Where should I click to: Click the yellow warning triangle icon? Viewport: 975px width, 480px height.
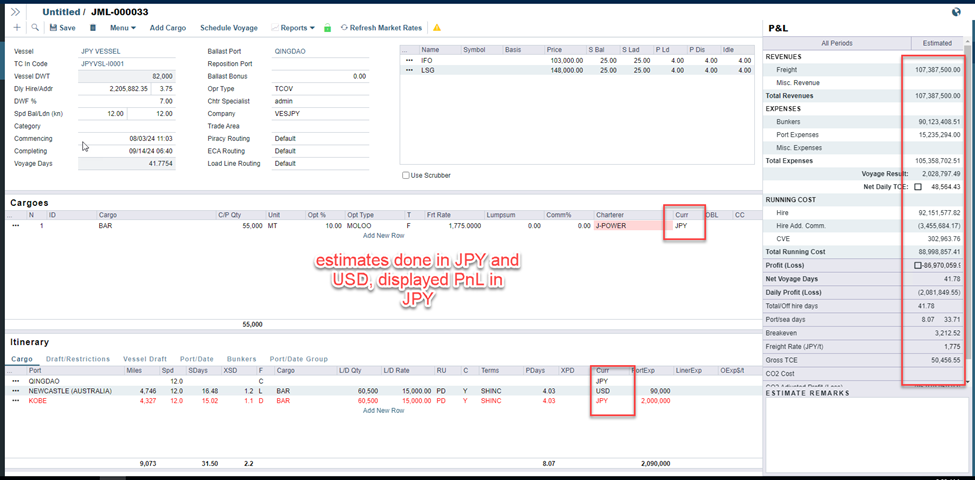(437, 28)
